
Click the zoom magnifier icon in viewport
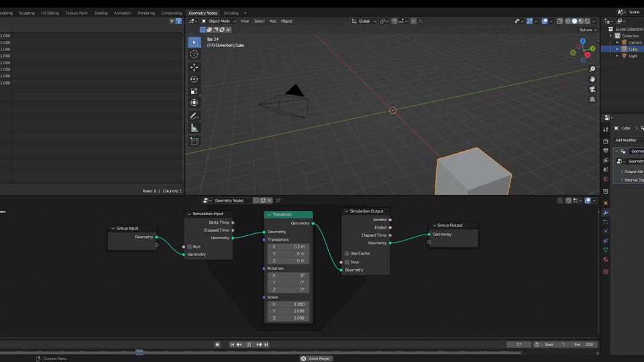pos(592,69)
